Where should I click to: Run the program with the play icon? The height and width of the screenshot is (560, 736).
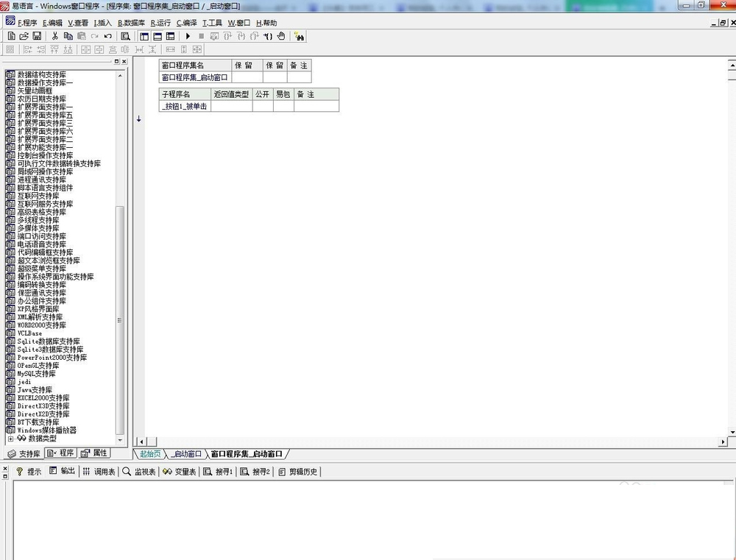pos(188,36)
